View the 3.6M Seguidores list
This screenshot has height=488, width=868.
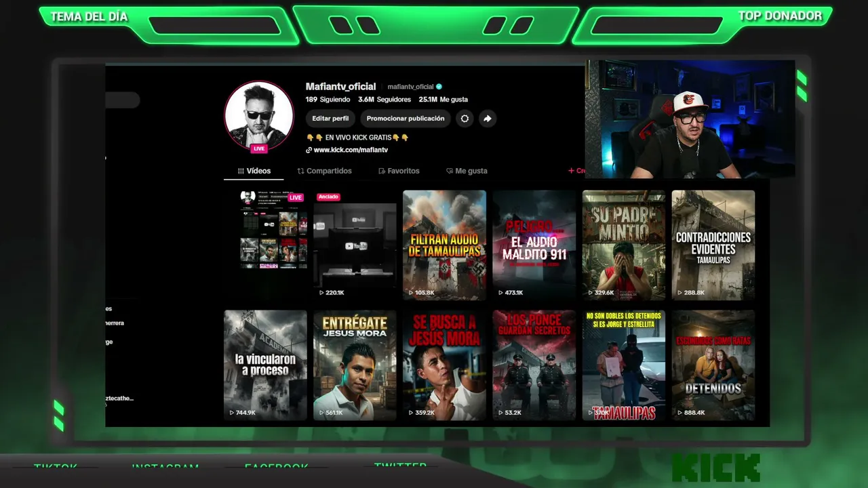(x=384, y=100)
